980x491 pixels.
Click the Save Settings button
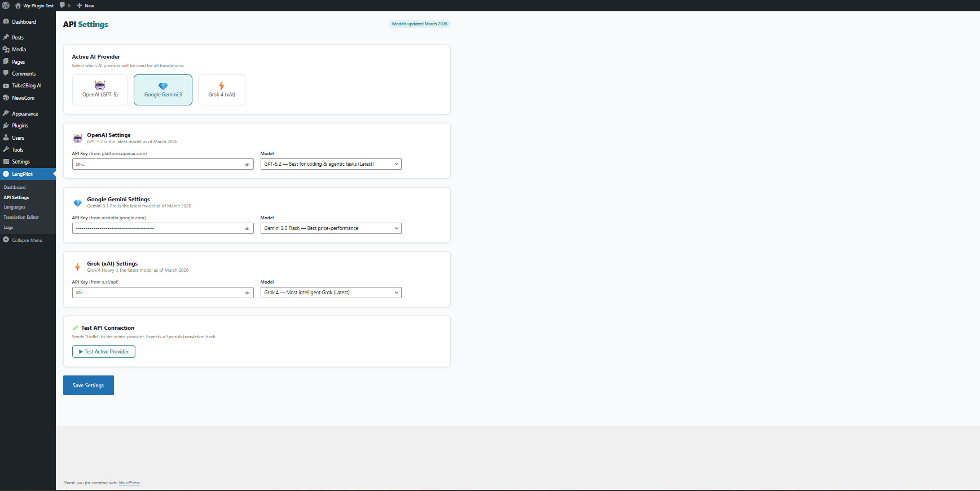89,386
